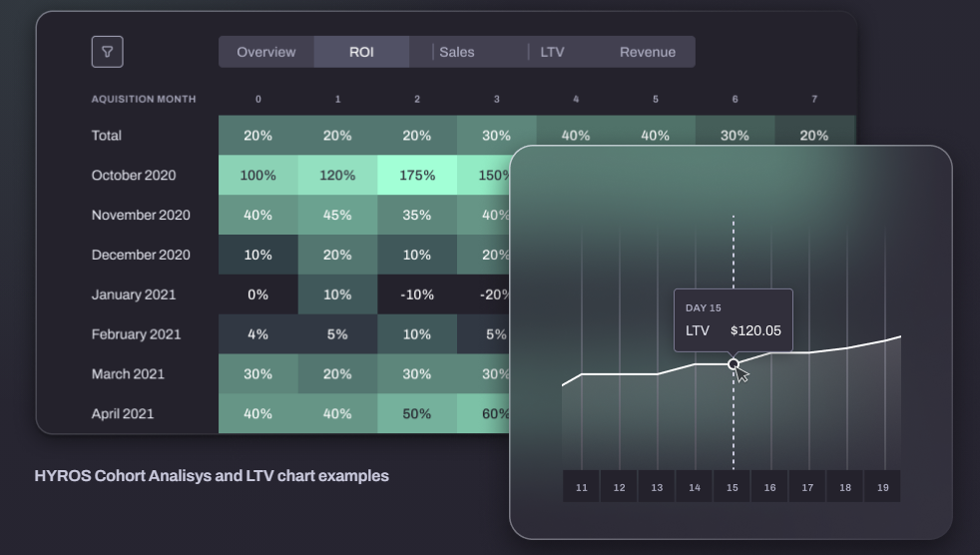Switch to the LTV tab

pos(552,52)
